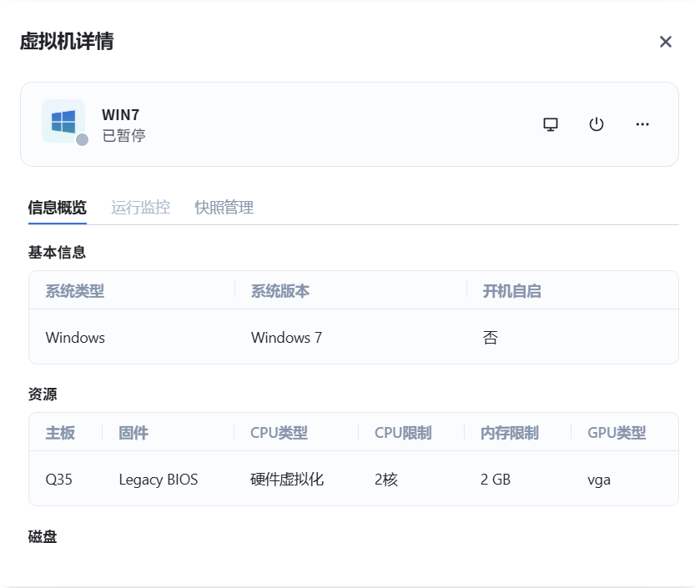Open the VM console monitor icon

tap(551, 124)
